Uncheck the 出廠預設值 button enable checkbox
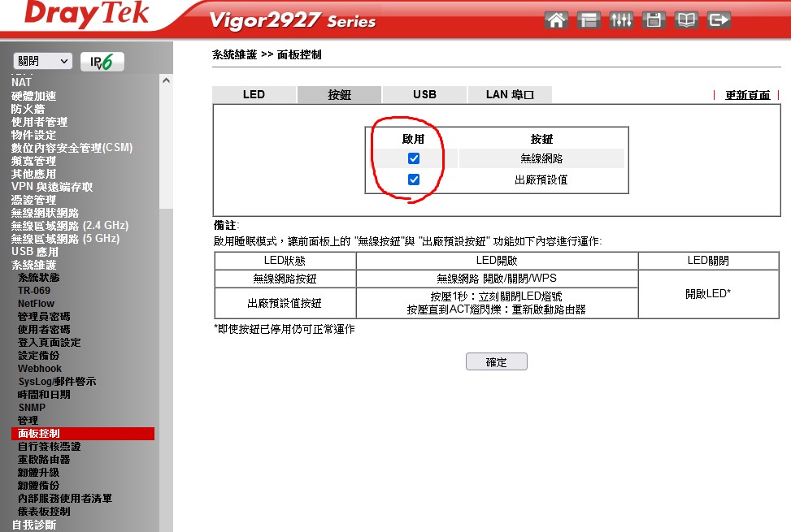 click(414, 179)
